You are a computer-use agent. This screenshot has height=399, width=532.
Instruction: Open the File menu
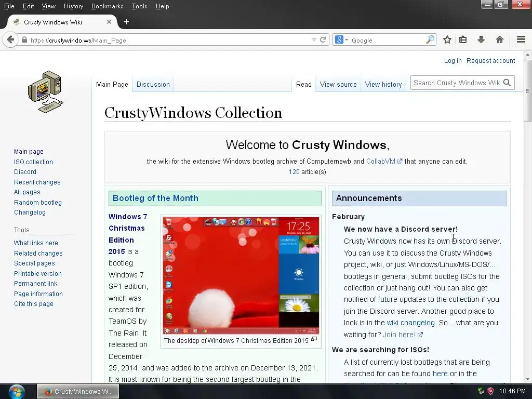(9, 6)
